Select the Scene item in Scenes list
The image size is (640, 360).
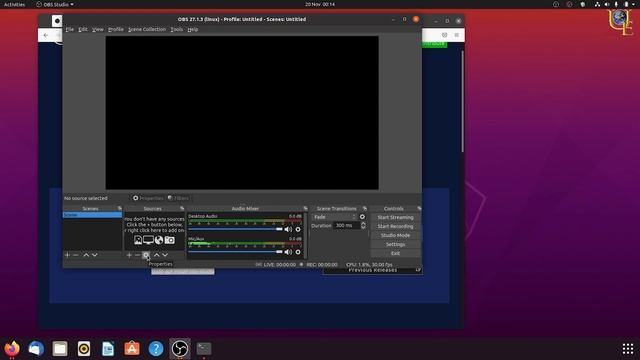pos(92,215)
